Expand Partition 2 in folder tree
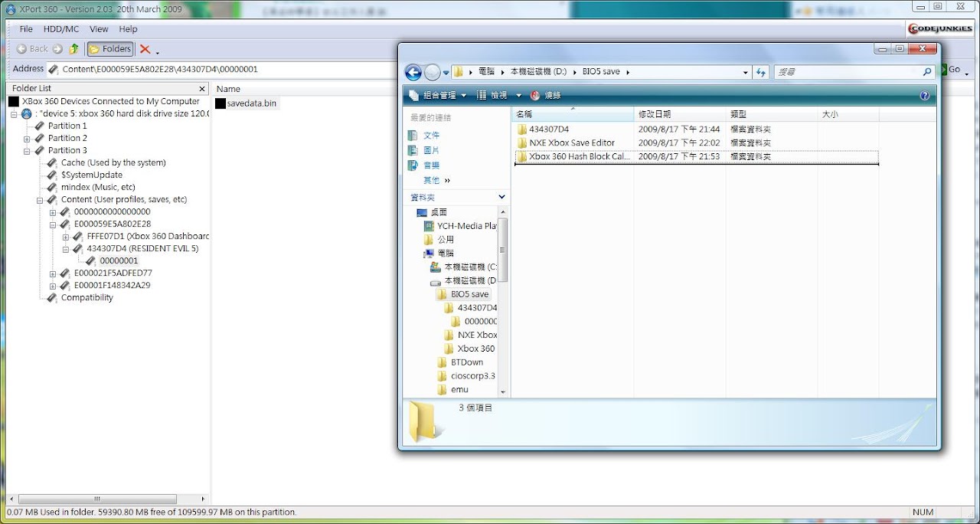The width and height of the screenshot is (980, 524). [27, 139]
